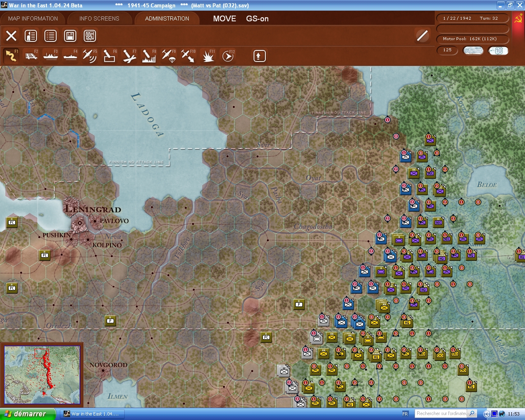Select the F9 air transport parachute icon

pos(169,56)
